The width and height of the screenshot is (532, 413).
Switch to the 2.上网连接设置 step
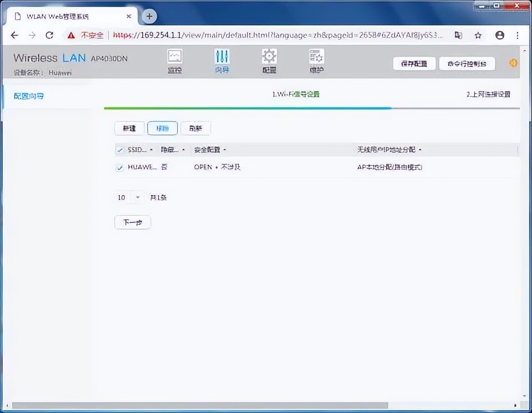488,94
